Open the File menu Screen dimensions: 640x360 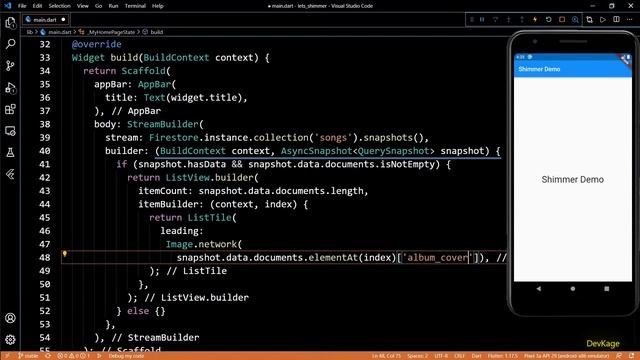22,6
